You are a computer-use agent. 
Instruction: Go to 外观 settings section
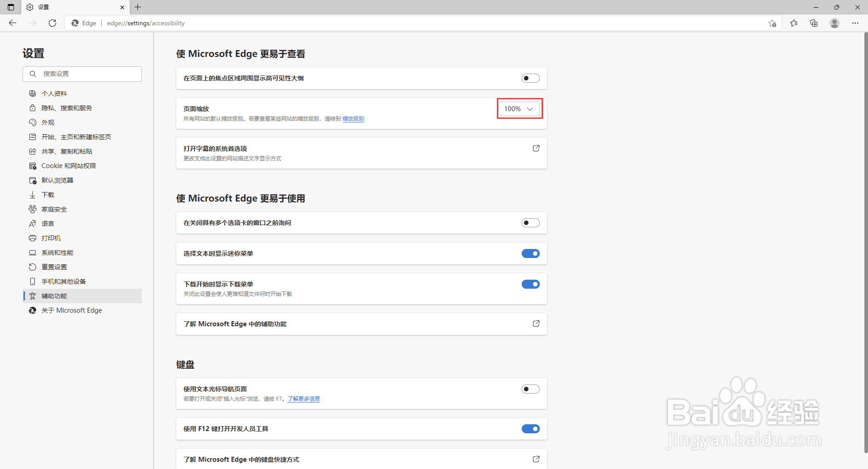pos(82,122)
